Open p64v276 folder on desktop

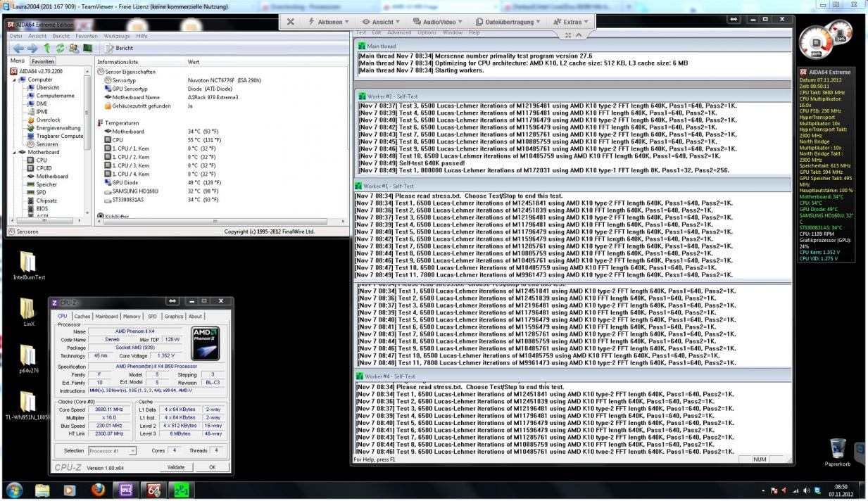pyautogui.click(x=29, y=359)
